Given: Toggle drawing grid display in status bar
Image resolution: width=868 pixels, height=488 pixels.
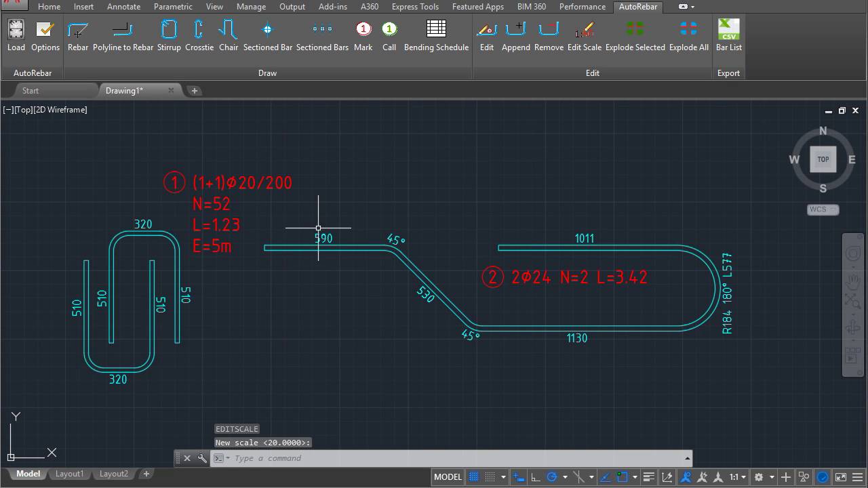Looking at the screenshot, I should 474,476.
